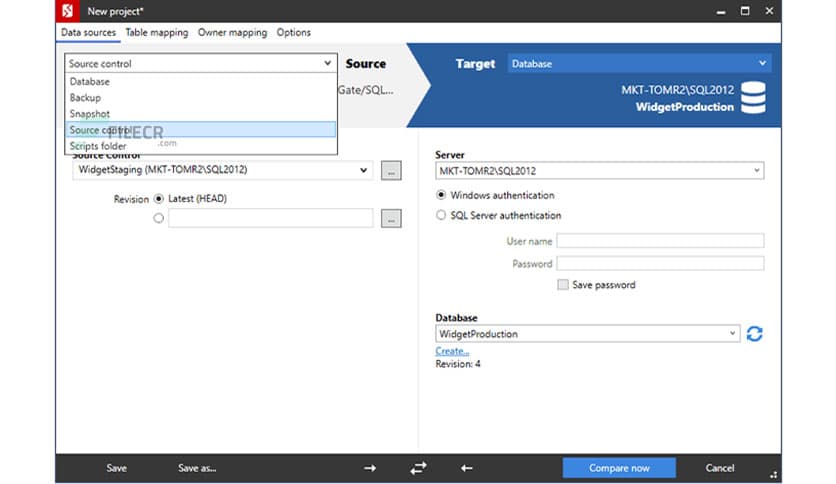Image resolution: width=836 pixels, height=484 pixels.
Task: Click the MKT-TOMR2\SQL2012 text in Target header
Action: (x=678, y=90)
